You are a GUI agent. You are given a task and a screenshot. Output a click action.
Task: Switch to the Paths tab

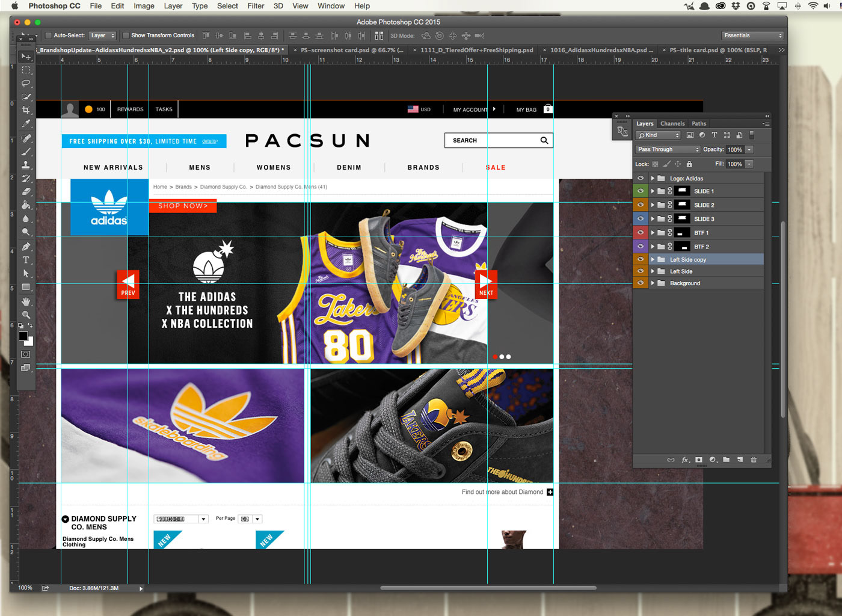[699, 124]
